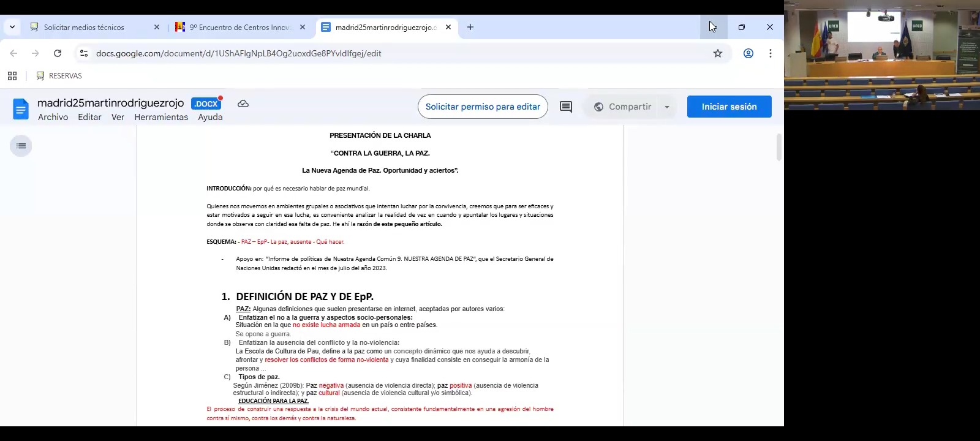
Task: Open the apps grid in bookmarks bar
Action: pos(12,76)
